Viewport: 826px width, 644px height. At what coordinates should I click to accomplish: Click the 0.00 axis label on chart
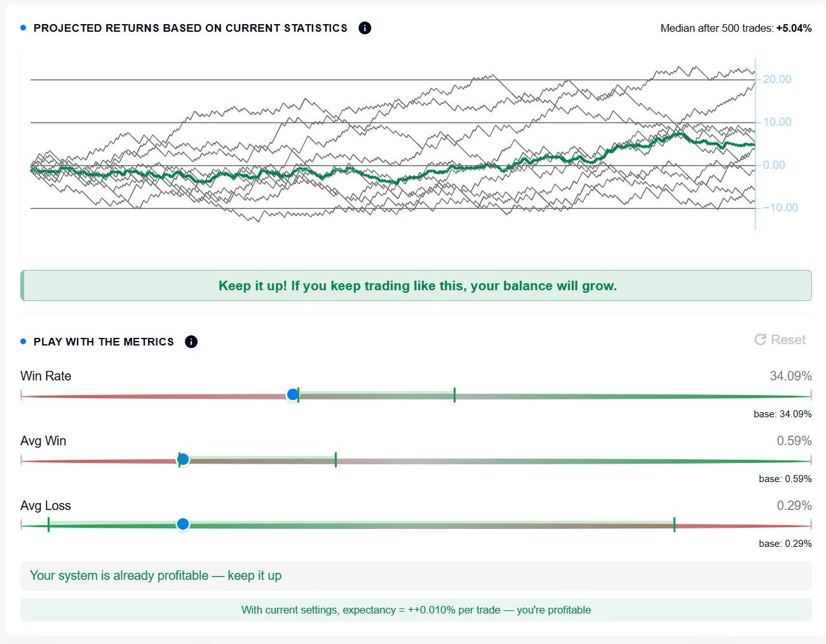point(774,165)
